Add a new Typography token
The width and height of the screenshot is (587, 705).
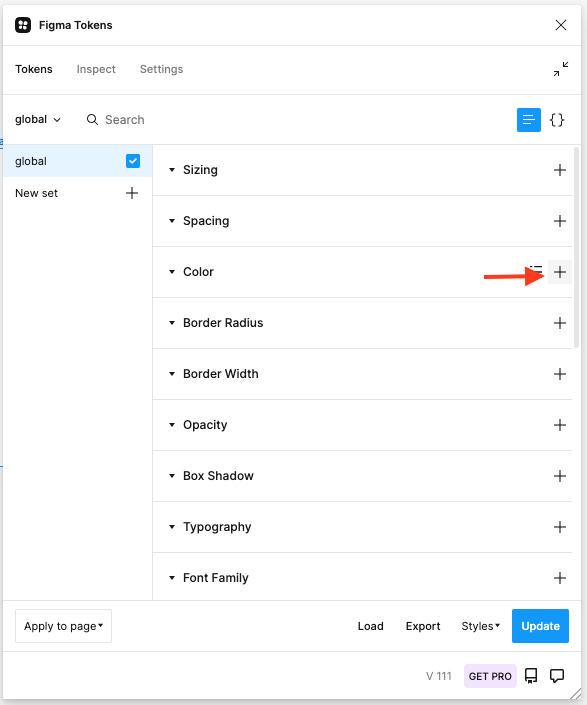[x=560, y=527]
